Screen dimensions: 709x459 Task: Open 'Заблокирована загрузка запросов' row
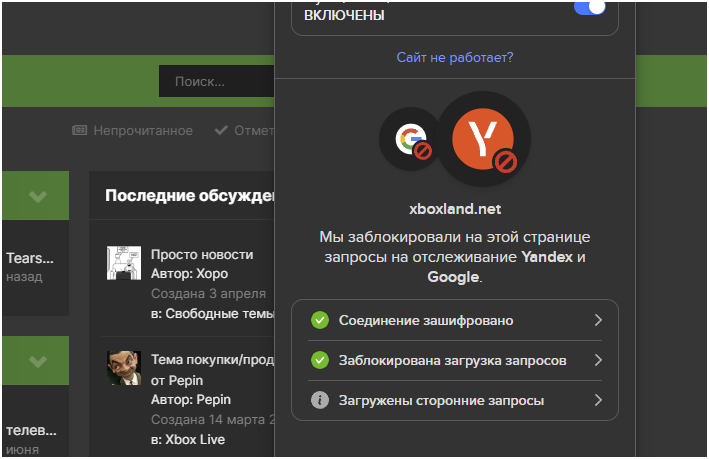point(455,360)
